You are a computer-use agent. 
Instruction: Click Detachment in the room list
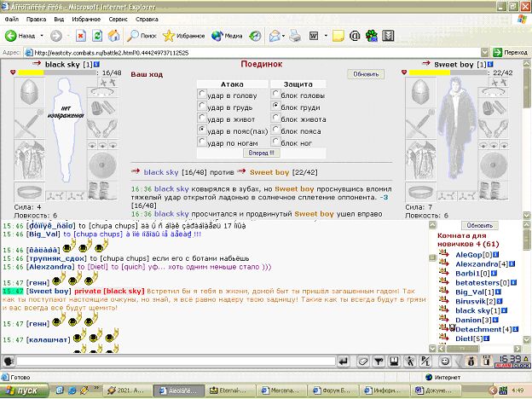[478, 329]
